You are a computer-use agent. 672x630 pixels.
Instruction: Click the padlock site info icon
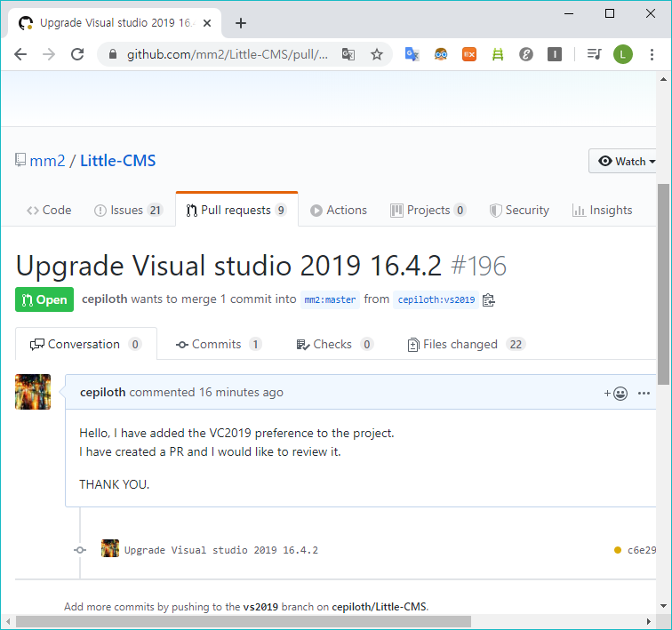click(112, 54)
